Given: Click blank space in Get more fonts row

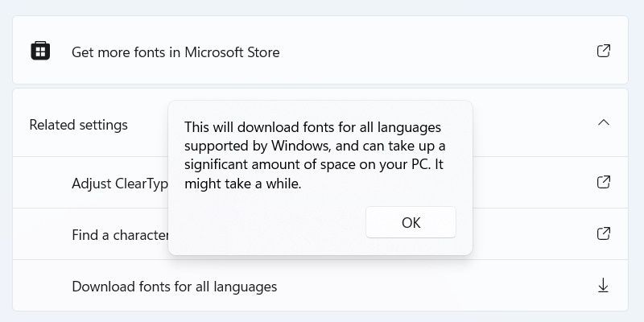Looking at the screenshot, I should coord(436,52).
